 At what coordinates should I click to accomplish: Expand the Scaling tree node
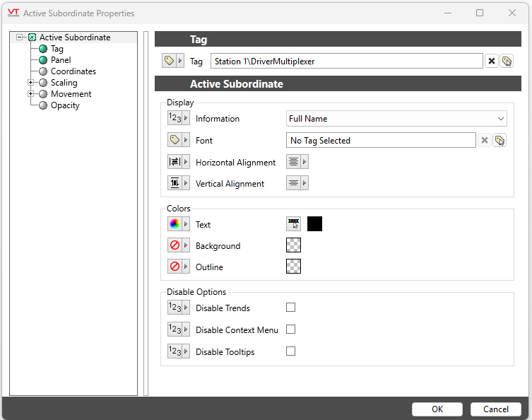(30, 83)
